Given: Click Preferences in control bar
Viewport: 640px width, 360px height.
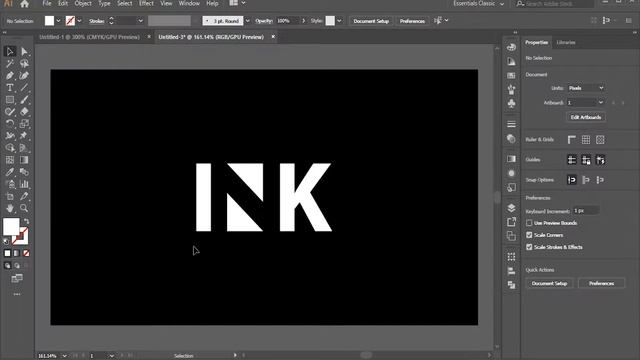Looking at the screenshot, I should [x=412, y=21].
